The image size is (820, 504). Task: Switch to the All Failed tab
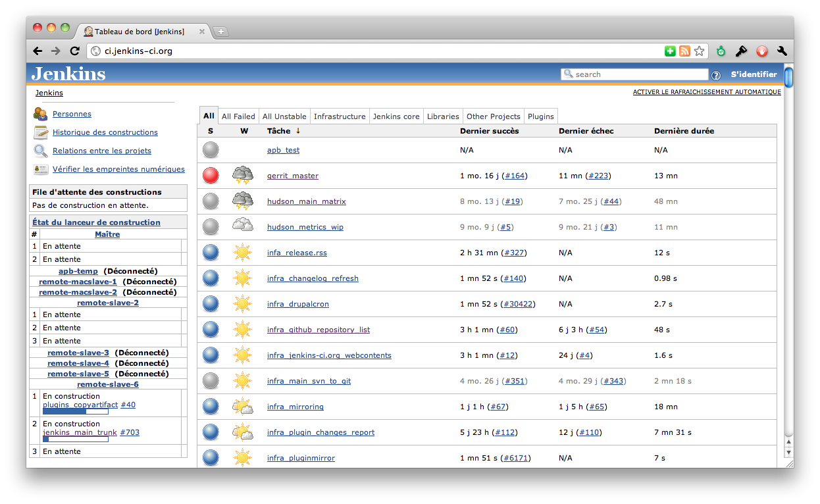pos(238,116)
